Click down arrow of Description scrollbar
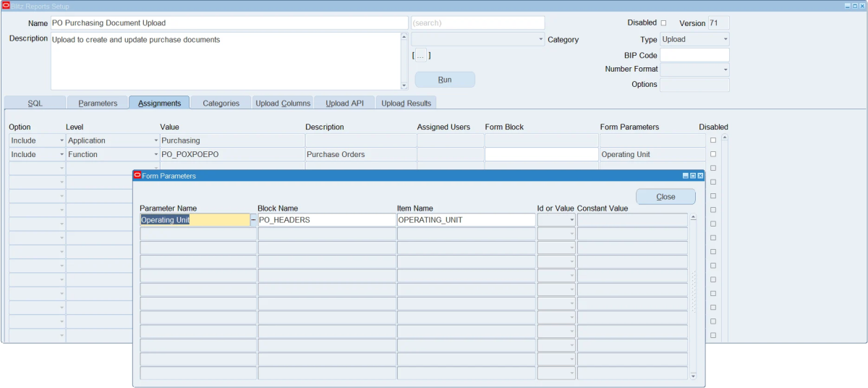 (x=404, y=86)
